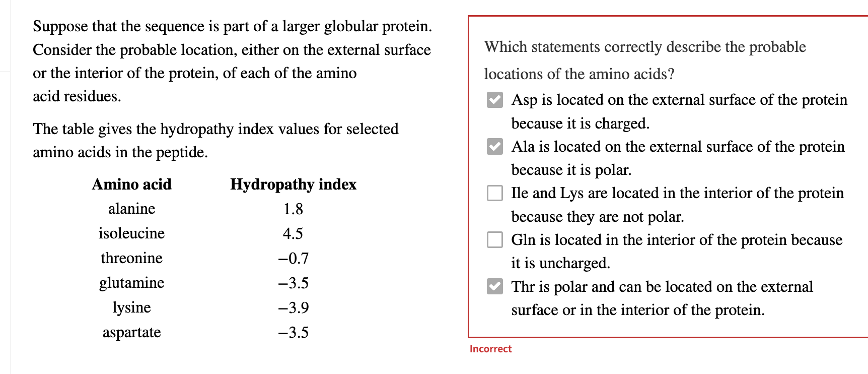868x374 pixels.
Task: Check the Ile and Lys interior statement
Action: tap(495, 194)
